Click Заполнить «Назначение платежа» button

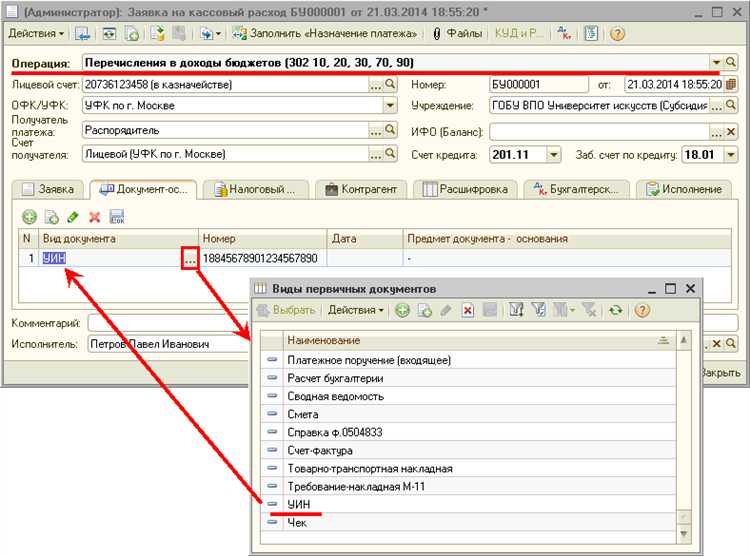click(x=326, y=33)
